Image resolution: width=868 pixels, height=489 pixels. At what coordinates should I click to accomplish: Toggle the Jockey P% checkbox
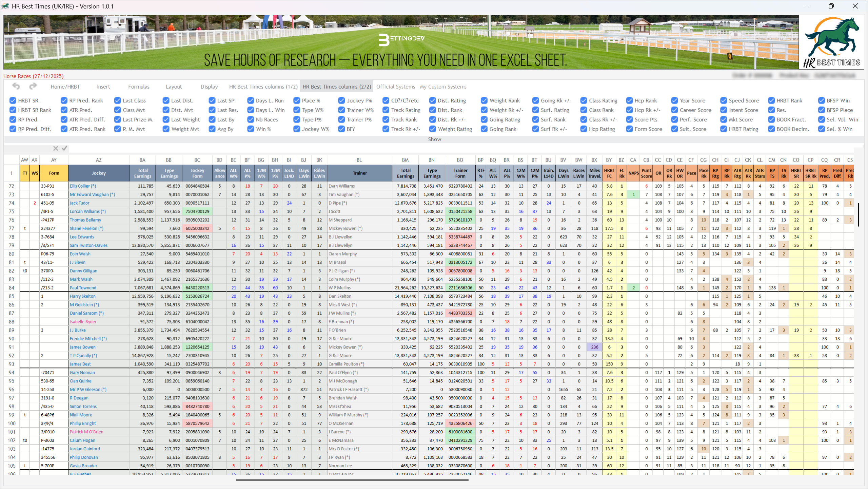pyautogui.click(x=341, y=100)
